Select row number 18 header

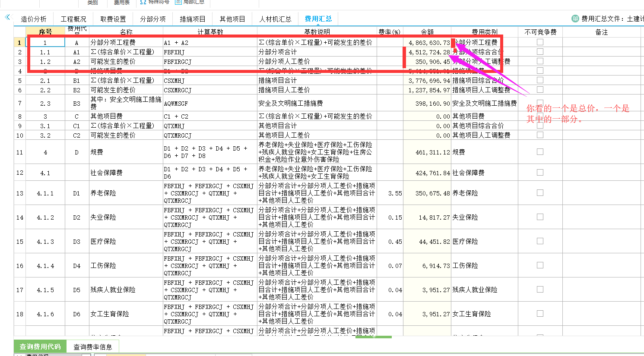point(20,314)
